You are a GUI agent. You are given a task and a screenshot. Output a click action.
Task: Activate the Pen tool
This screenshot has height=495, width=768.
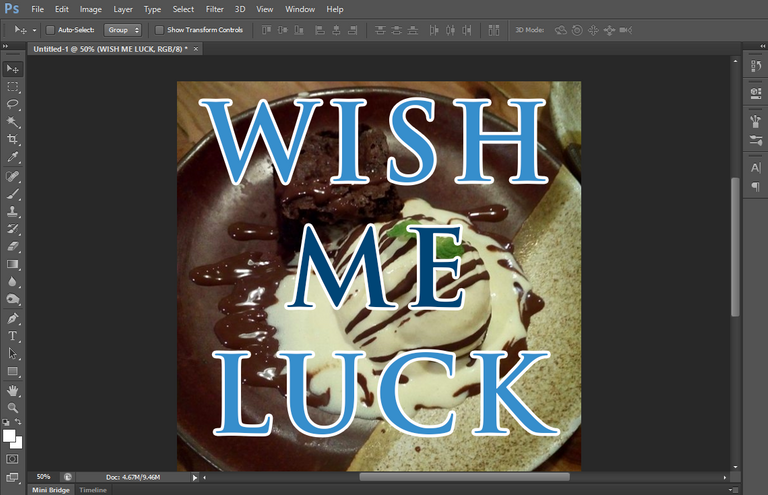[12, 318]
